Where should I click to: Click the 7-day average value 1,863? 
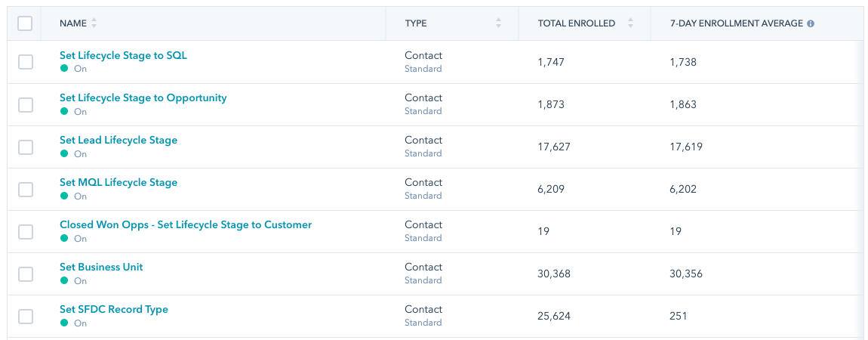coord(683,105)
